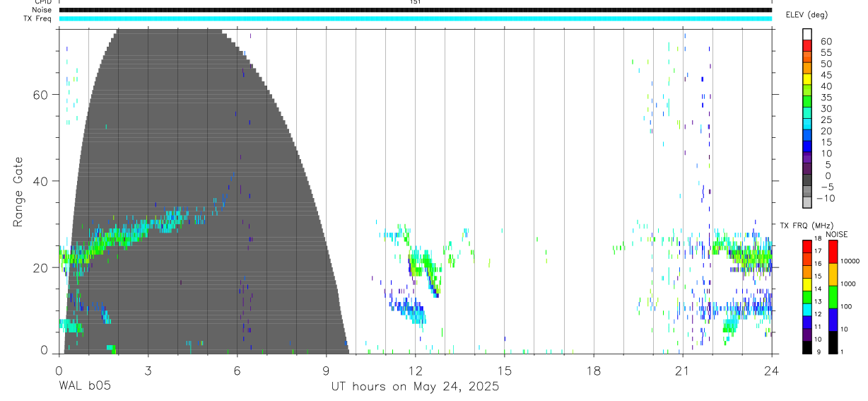Click the 50 label on ELEV scale
This screenshot has height=401, width=868.
[826, 64]
